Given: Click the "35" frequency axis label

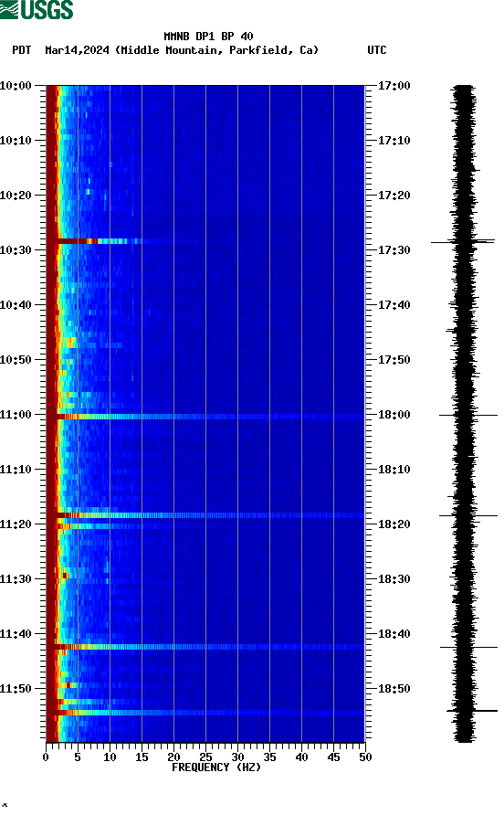Looking at the screenshot, I should tap(269, 757).
